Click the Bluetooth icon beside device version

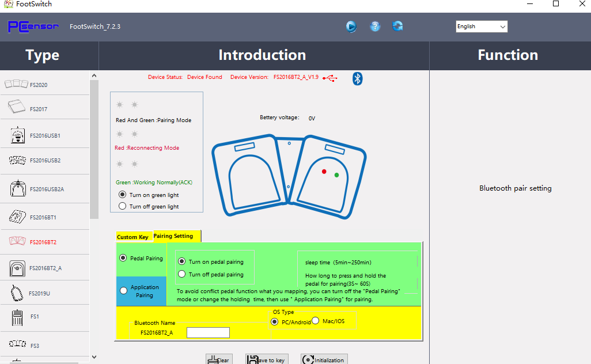click(357, 78)
